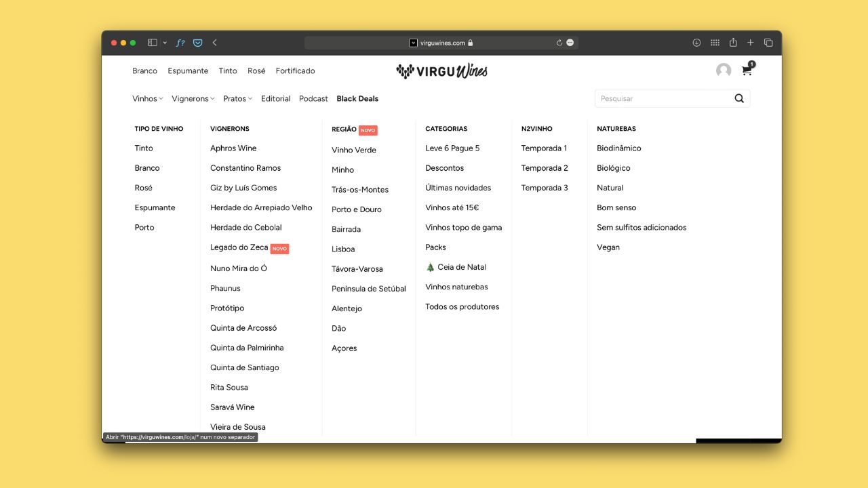Select Rosé in the top bar
Image resolution: width=868 pixels, height=488 pixels.
tap(256, 70)
